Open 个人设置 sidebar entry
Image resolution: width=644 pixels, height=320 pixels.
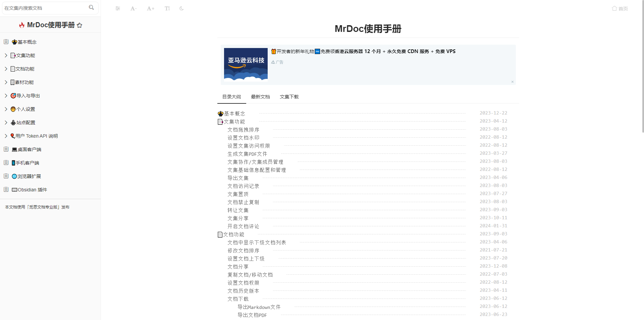[x=23, y=109]
